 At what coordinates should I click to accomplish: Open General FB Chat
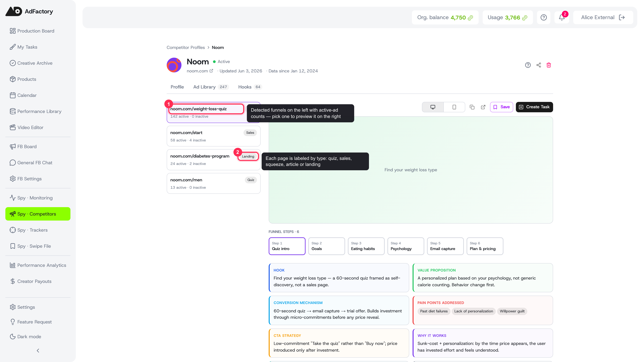pyautogui.click(x=38, y=163)
